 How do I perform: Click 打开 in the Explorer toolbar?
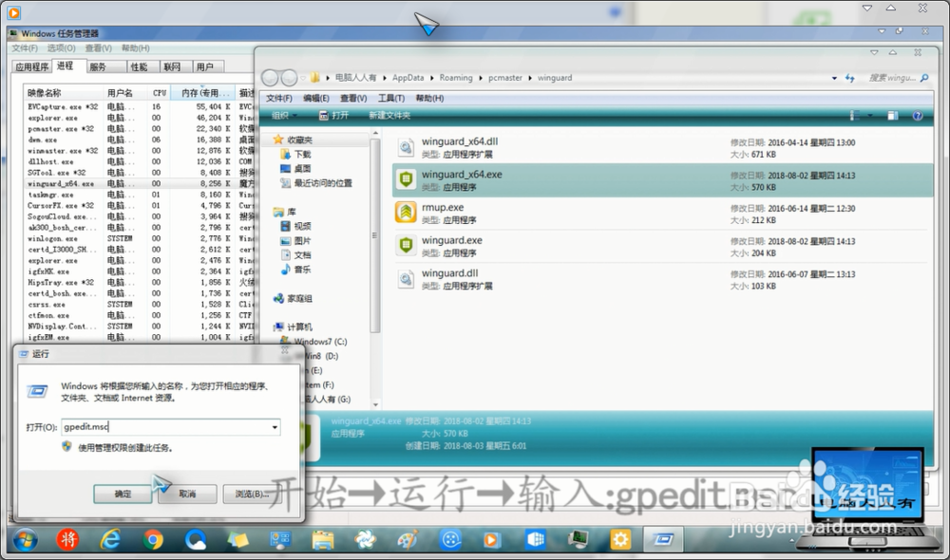(333, 116)
